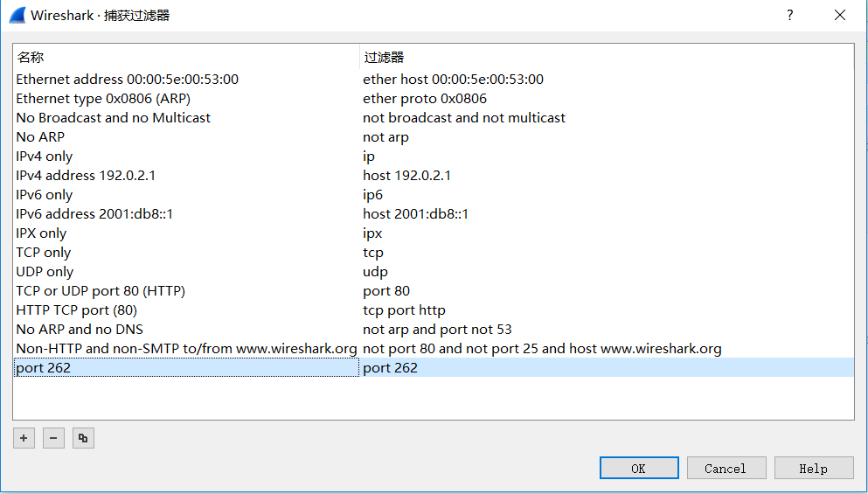This screenshot has width=868, height=494.
Task: Click filter 'not port 80 and not port 25 and host www.wireshark.org'
Action: [x=543, y=349]
